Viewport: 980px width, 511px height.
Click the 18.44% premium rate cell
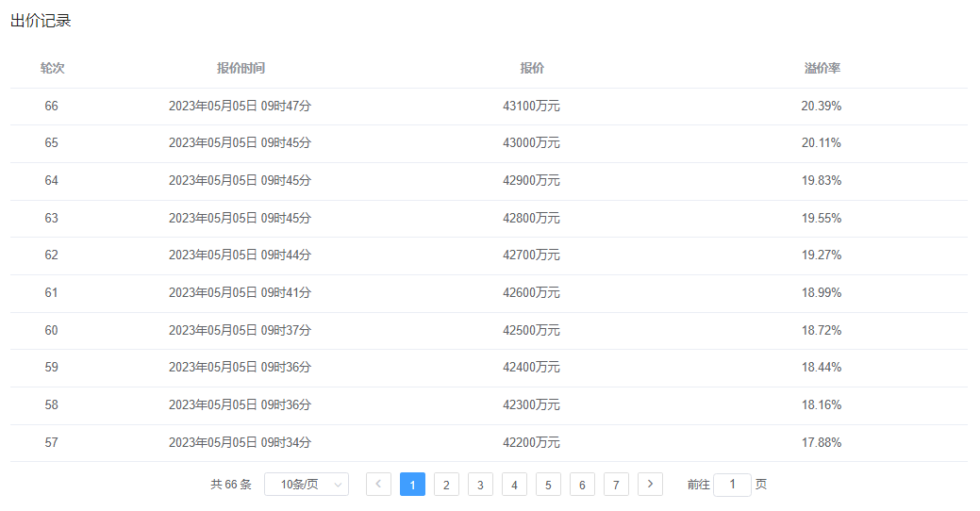point(822,368)
